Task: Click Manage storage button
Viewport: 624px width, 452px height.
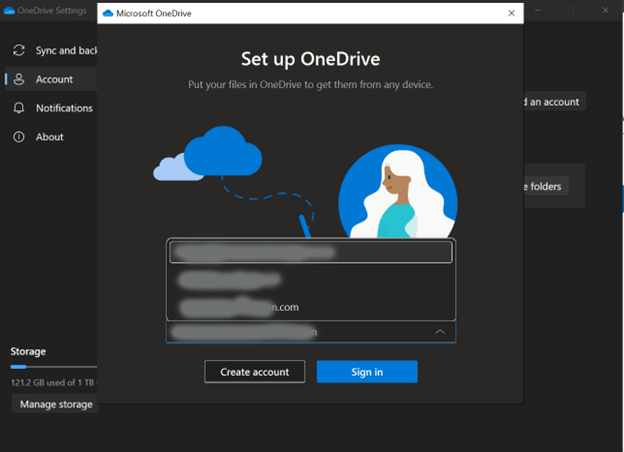Action: pyautogui.click(x=55, y=404)
